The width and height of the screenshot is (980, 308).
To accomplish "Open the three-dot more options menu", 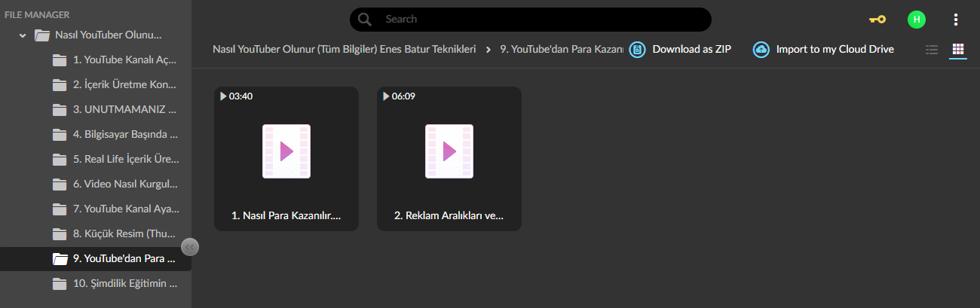I will pyautogui.click(x=956, y=20).
